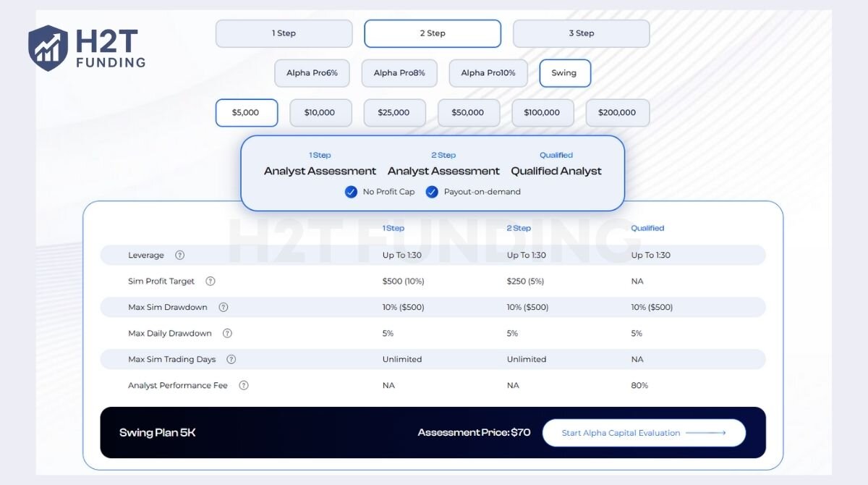Select the 1 Step plan tab
Viewport: 868px width, 485px height.
tap(284, 33)
